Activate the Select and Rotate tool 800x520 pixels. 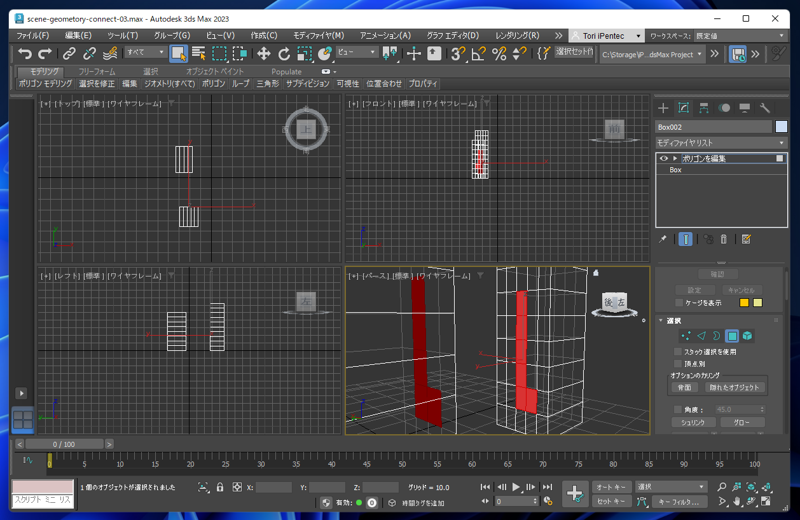coord(284,53)
